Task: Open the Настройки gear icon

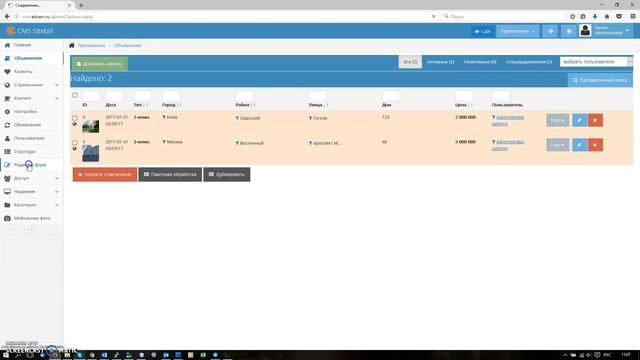Action: tap(7, 111)
